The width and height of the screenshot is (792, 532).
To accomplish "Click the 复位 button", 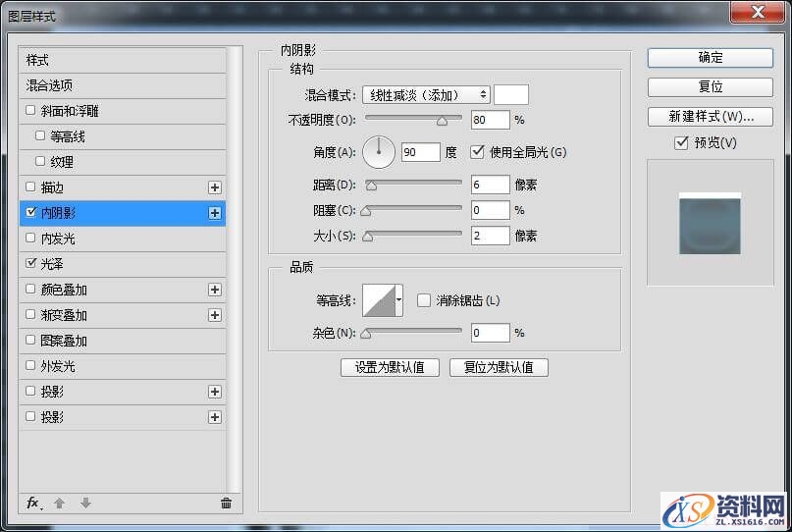I will coord(711,87).
